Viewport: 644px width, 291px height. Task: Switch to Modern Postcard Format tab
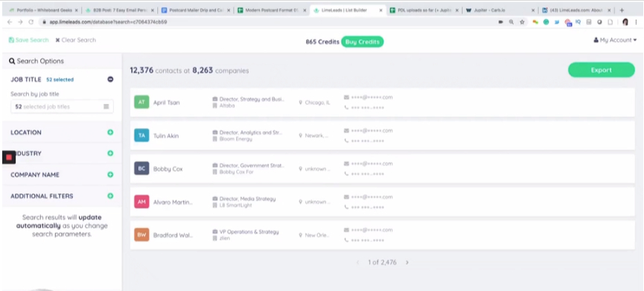272,10
